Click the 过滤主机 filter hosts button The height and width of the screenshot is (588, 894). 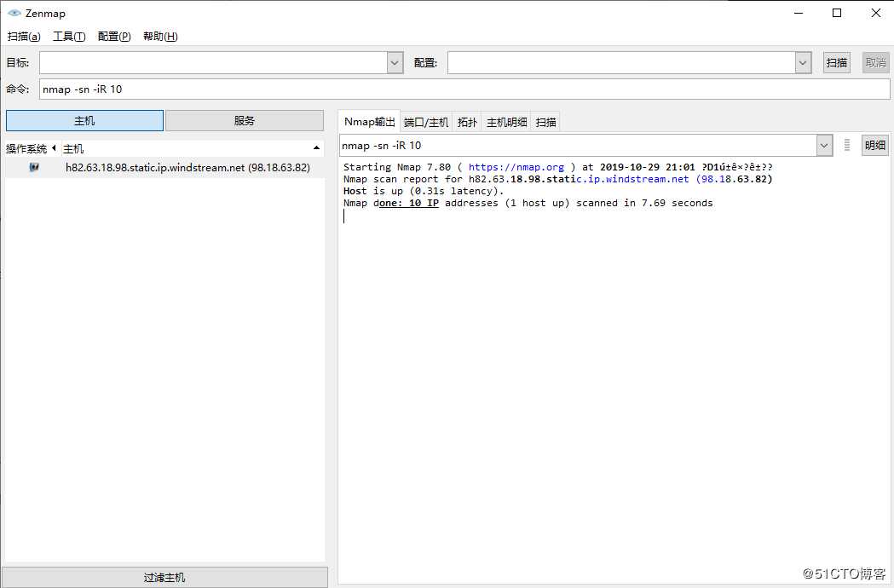[164, 577]
